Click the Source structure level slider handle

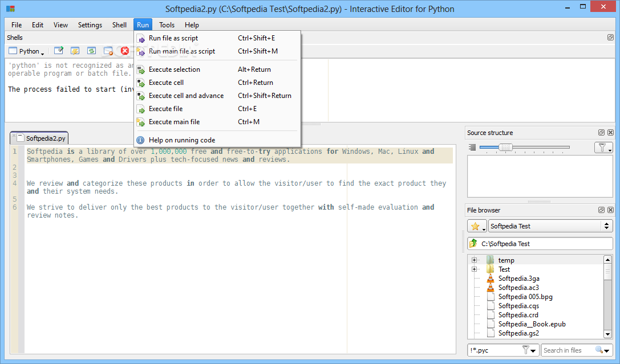[x=505, y=148]
